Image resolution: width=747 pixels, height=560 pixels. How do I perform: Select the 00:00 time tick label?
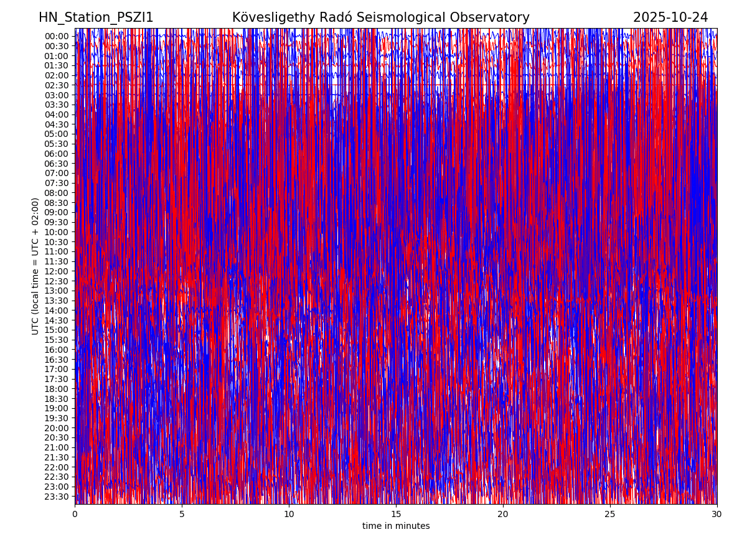[x=56, y=36]
